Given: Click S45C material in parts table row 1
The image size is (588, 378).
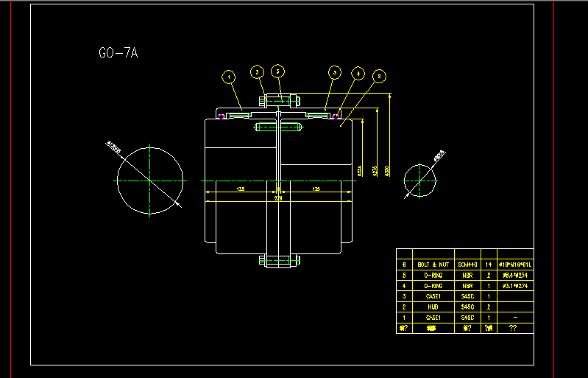Looking at the screenshot, I should pyautogui.click(x=467, y=317).
